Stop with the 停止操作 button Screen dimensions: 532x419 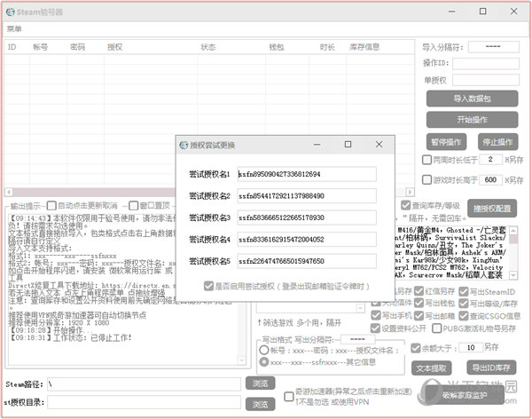497,142
